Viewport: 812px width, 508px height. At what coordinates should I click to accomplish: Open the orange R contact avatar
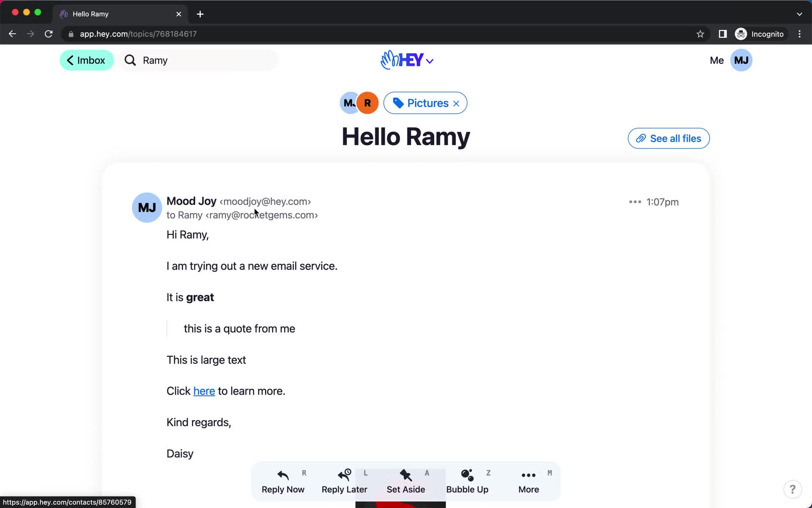click(x=368, y=103)
